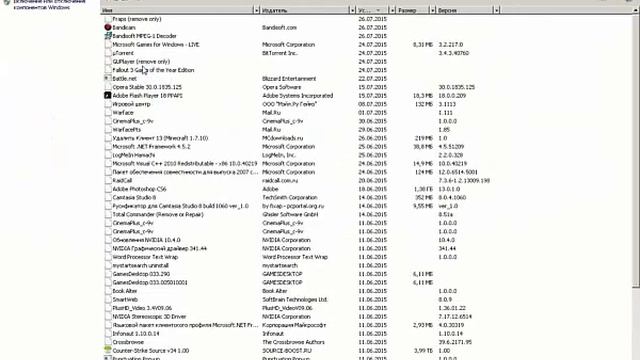Select the Battle.net entry
This screenshot has height=360, width=640.
[x=124, y=78]
